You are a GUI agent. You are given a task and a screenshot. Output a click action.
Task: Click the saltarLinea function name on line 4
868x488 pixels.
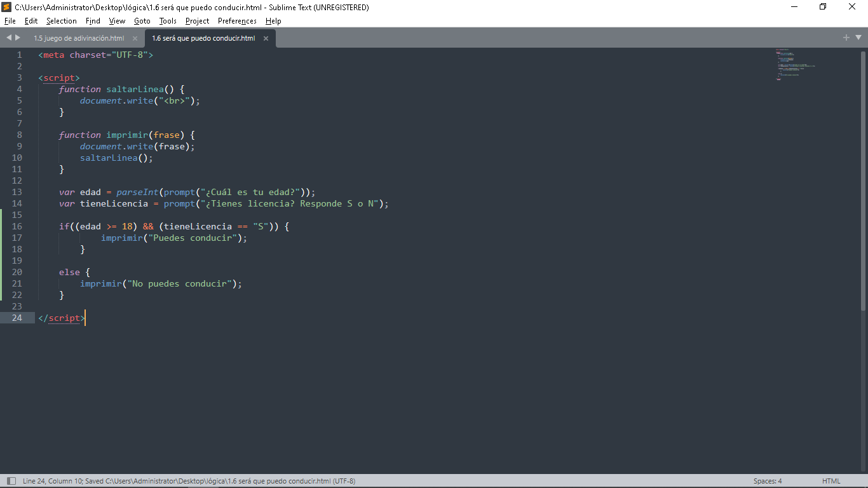click(135, 89)
